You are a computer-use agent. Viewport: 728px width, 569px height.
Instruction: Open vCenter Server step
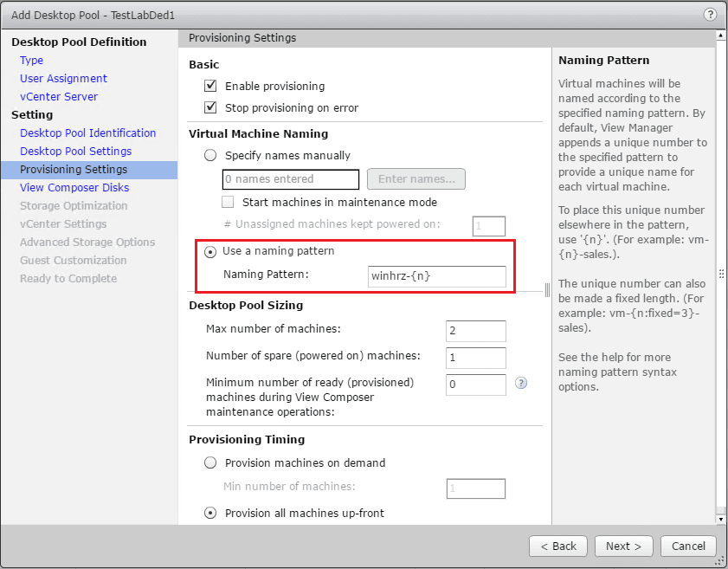[x=59, y=97]
